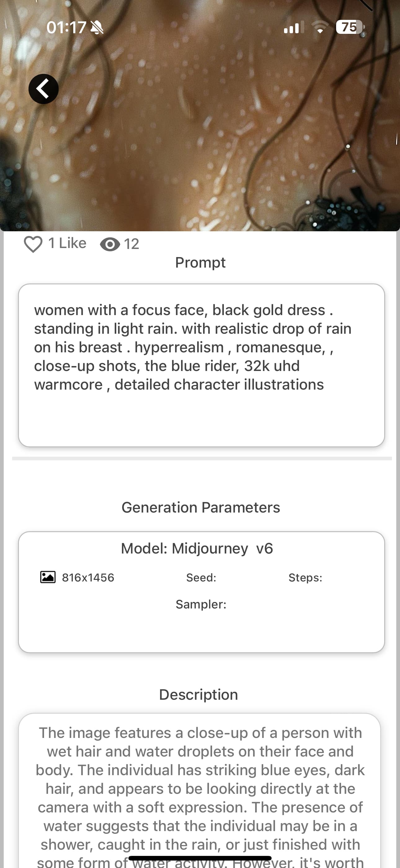
Task: Tap the 12 views count
Action: (131, 244)
